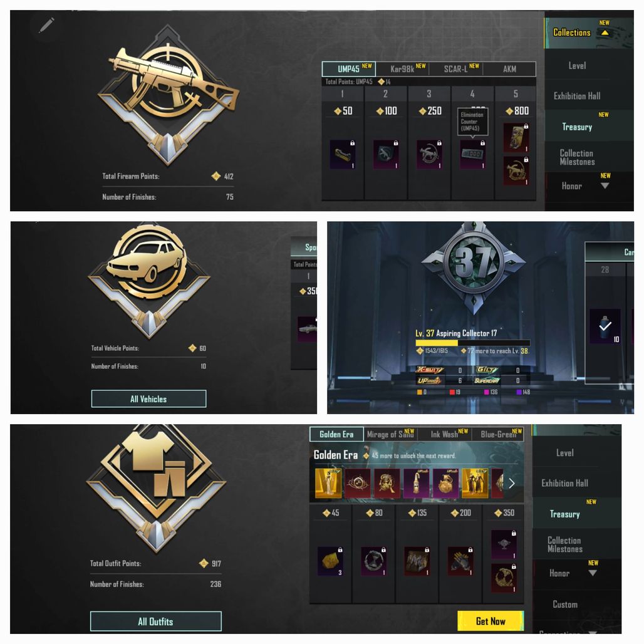Image resolution: width=644 pixels, height=644 pixels.
Task: Open the 45-point Golden Era reward
Action: pos(330,561)
